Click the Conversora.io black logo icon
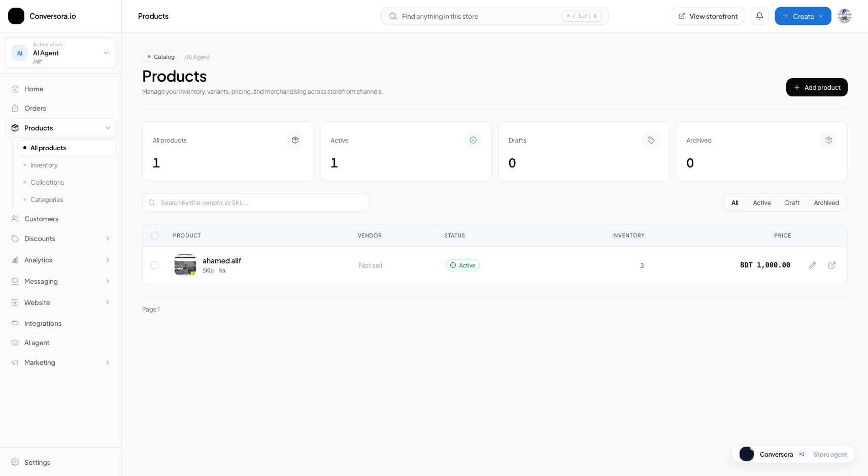Viewport: 868px width, 476px height. click(16, 16)
